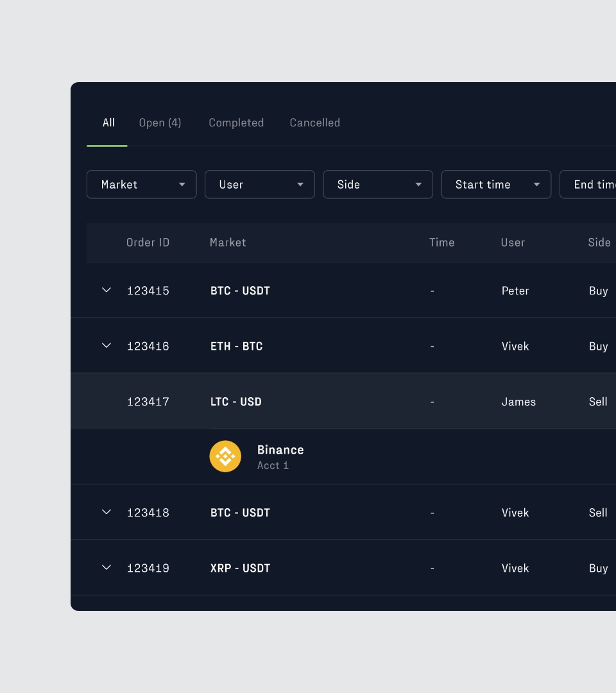Click Sell side in order 123418
This screenshot has height=693, width=616.
pyautogui.click(x=598, y=513)
